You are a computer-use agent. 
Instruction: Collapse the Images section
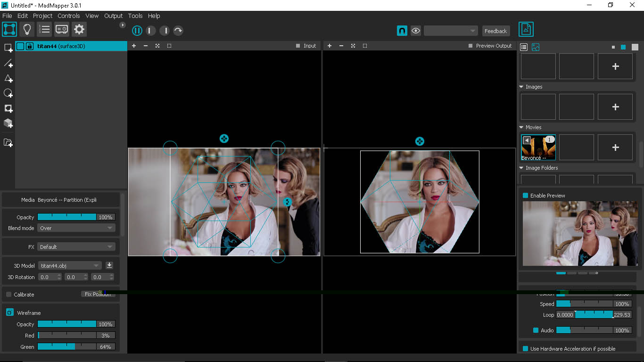pyautogui.click(x=521, y=87)
